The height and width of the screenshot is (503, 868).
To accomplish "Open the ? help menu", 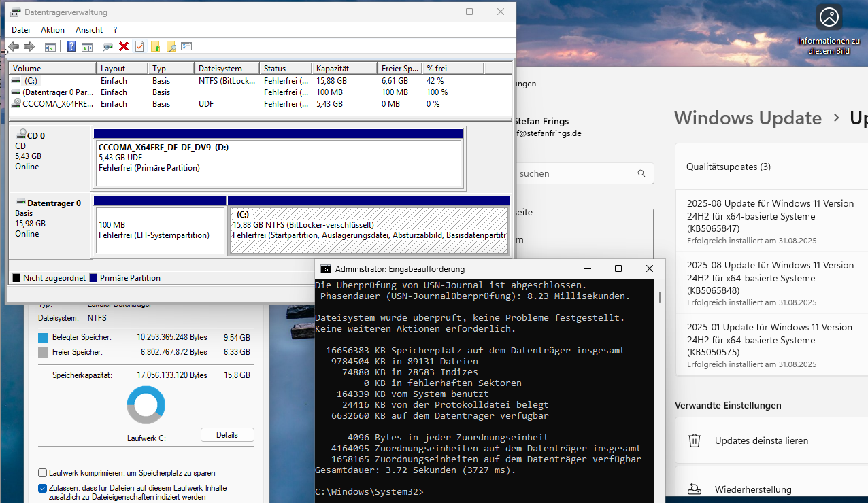I will point(116,30).
